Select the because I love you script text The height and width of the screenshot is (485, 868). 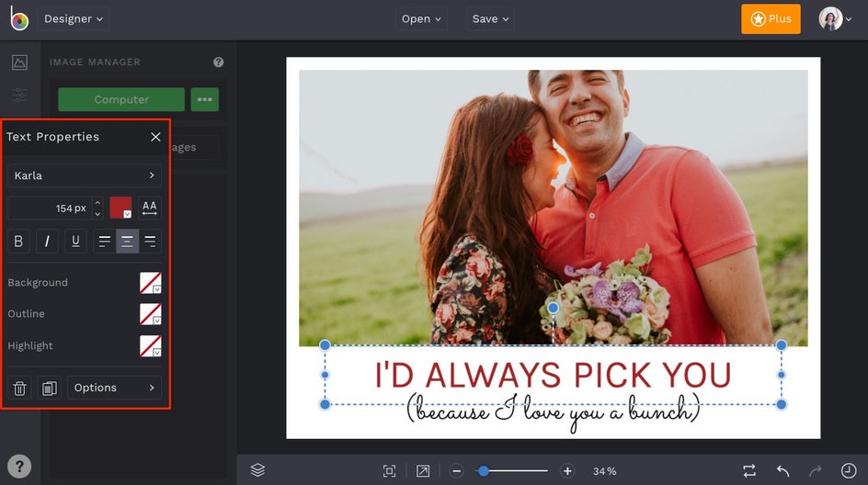pos(553,413)
